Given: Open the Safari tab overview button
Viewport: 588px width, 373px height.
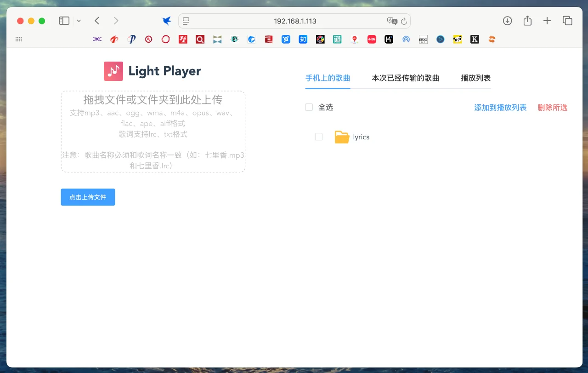Looking at the screenshot, I should click(567, 21).
